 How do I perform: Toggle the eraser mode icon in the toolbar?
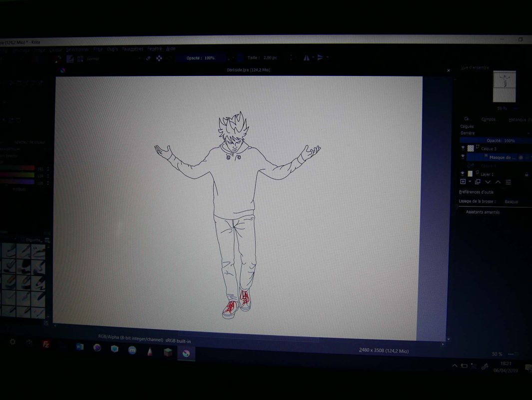pos(148,58)
